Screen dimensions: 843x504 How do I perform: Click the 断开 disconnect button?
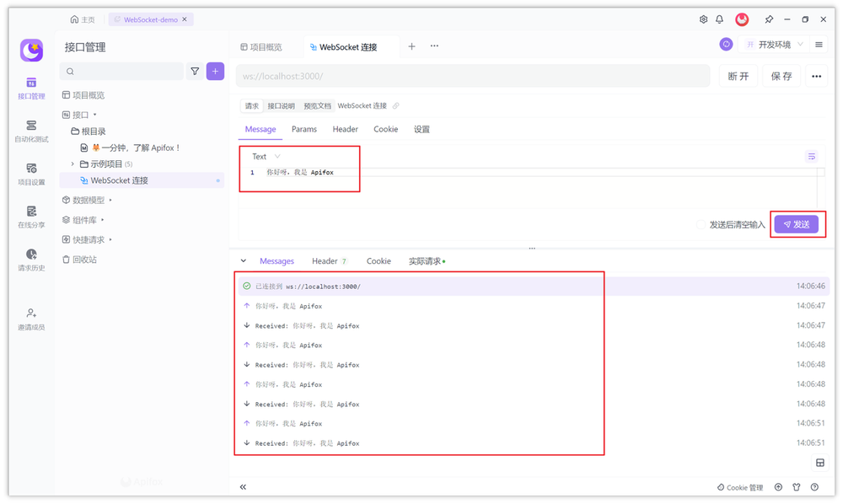coord(737,75)
